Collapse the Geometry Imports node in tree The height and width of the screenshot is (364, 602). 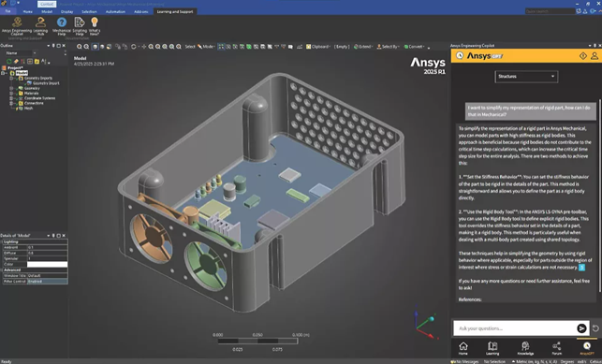pyautogui.click(x=11, y=79)
